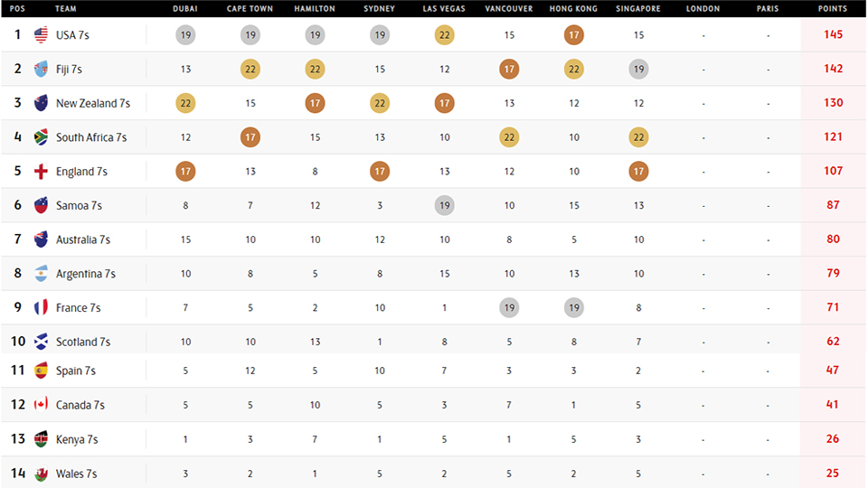Click the Spain 7s table row name
The height and width of the screenshot is (488, 868).
76,371
